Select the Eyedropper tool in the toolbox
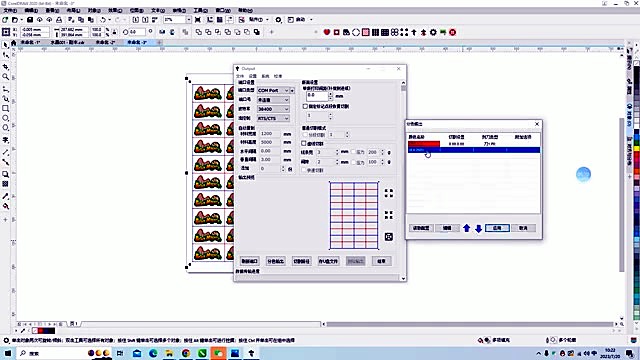 (5, 196)
